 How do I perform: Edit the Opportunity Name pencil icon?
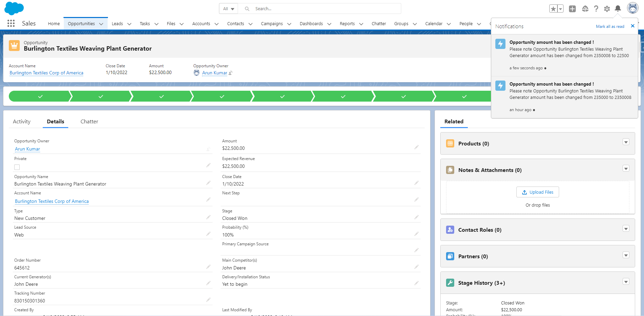click(208, 183)
